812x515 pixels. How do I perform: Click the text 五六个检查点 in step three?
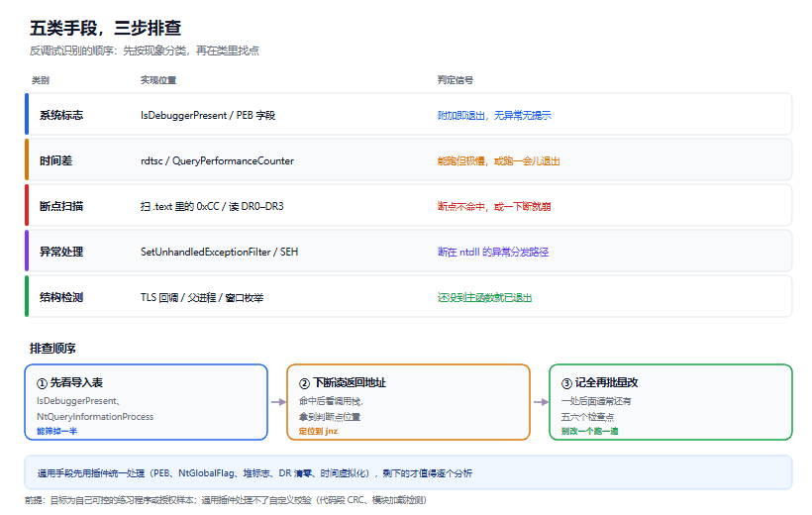pyautogui.click(x=588, y=417)
